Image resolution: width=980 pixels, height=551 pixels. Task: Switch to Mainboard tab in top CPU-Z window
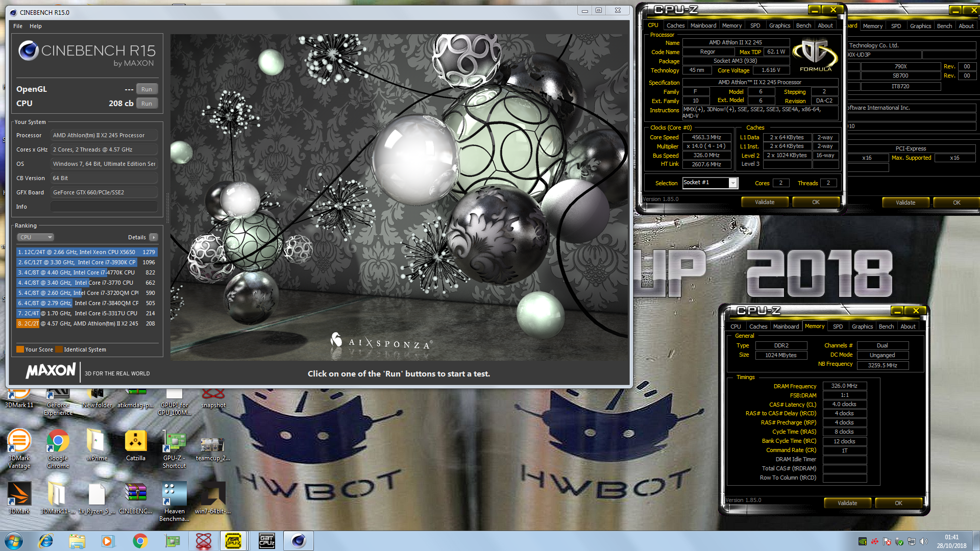(x=703, y=26)
